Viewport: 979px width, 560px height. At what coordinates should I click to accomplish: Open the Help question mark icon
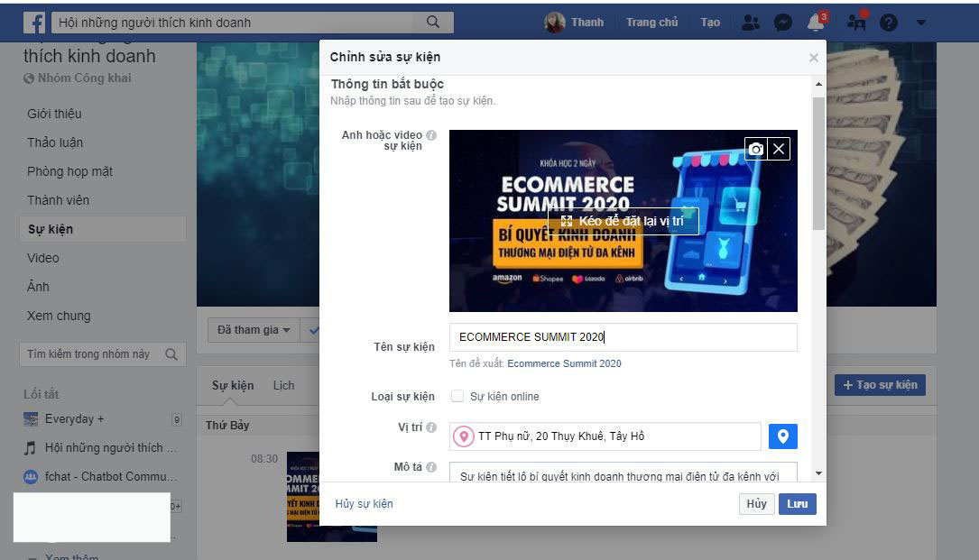click(888, 22)
